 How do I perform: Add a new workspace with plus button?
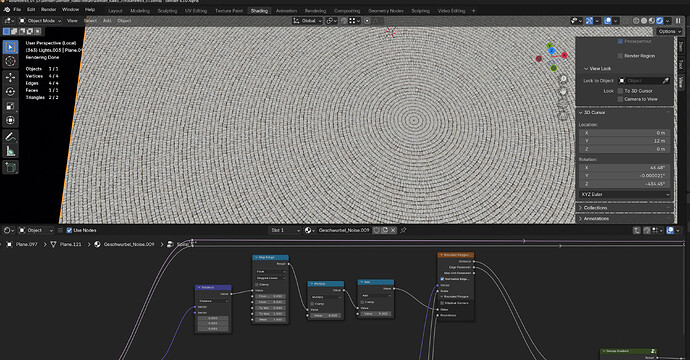(473, 11)
